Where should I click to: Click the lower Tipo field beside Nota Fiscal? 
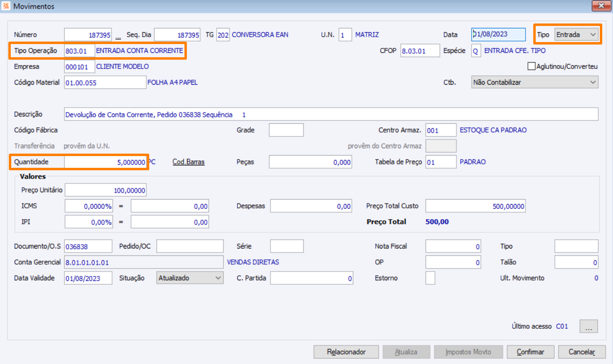click(576, 246)
